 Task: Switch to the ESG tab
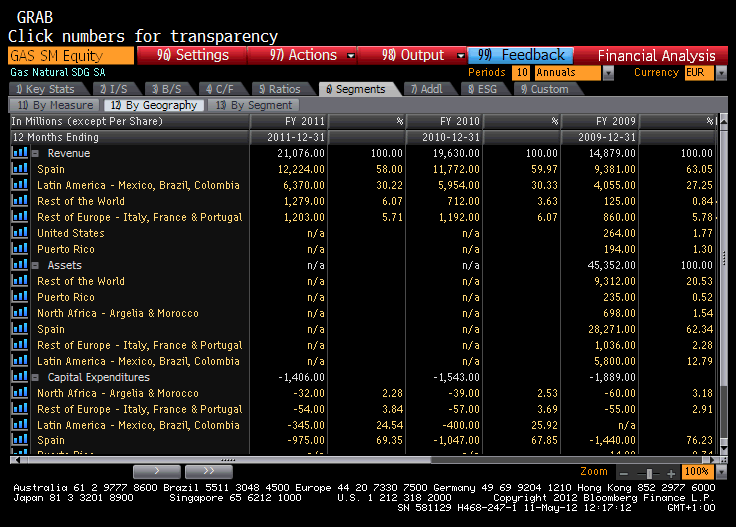coord(483,89)
